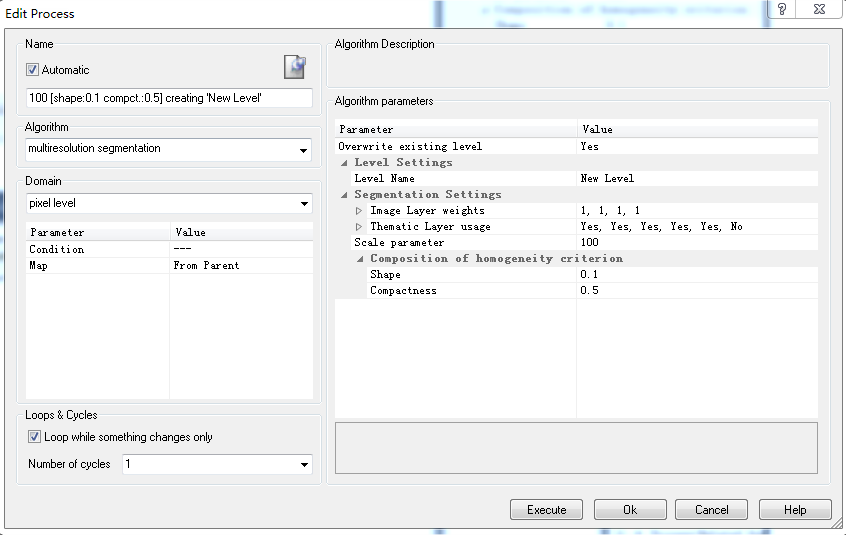The height and width of the screenshot is (535, 846).
Task: Select the Shape parameter label
Action: [385, 275]
